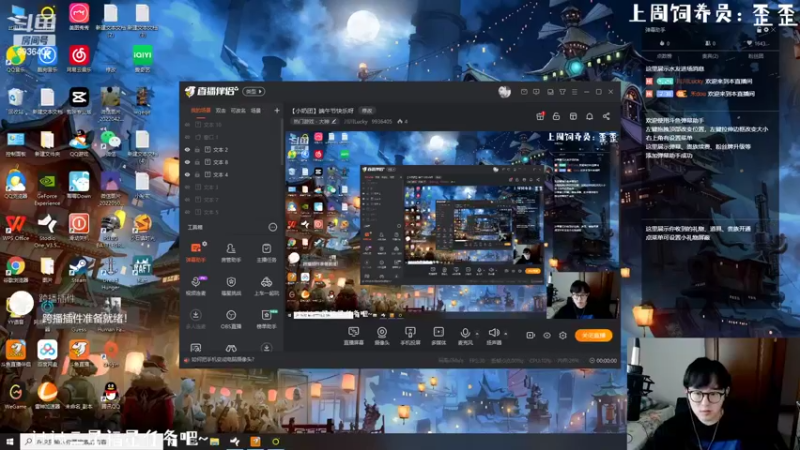Open the iQIYI desktop icon
This screenshot has height=450, width=800.
click(142, 58)
